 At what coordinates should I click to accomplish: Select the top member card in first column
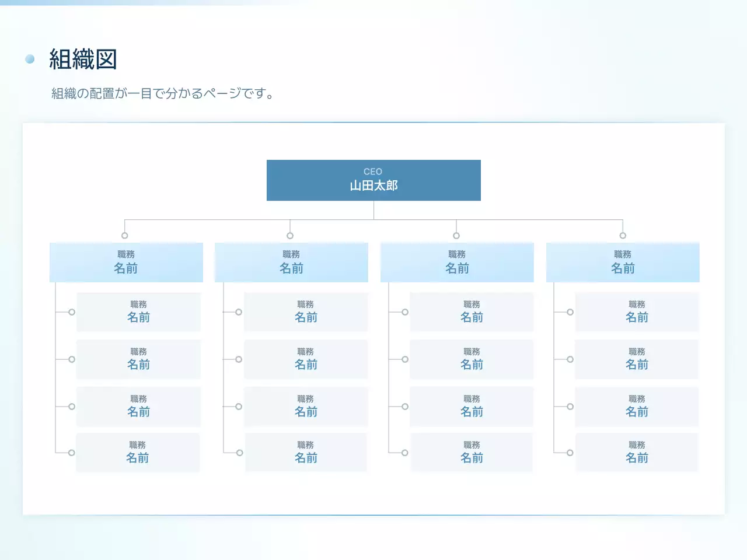click(x=138, y=311)
